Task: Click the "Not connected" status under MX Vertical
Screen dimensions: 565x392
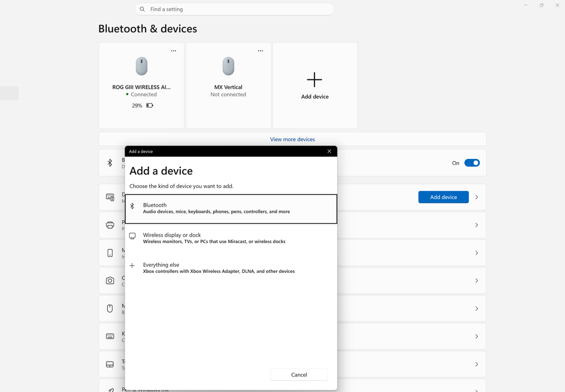Action: click(x=228, y=94)
